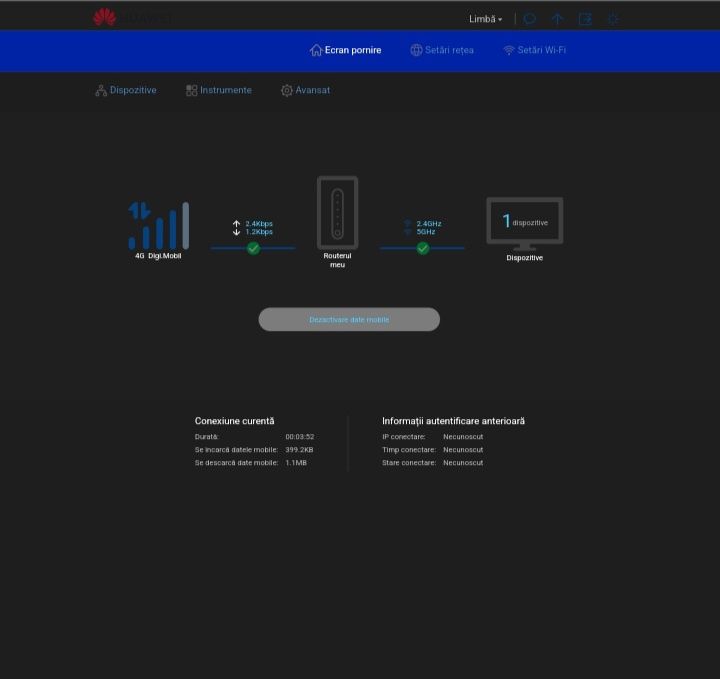Click the Stare conectare Necunoscut value
This screenshot has width=720, height=679.
(463, 463)
